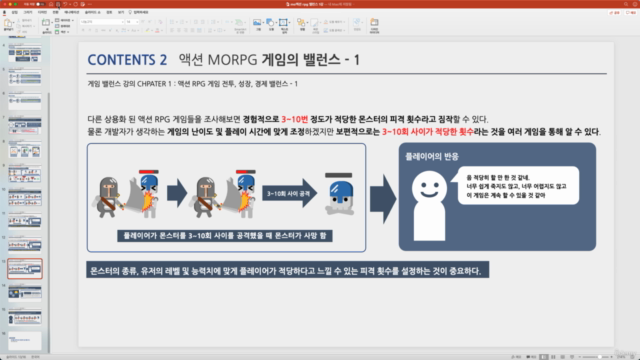Click the Save icon in title bar

tap(58, 4)
